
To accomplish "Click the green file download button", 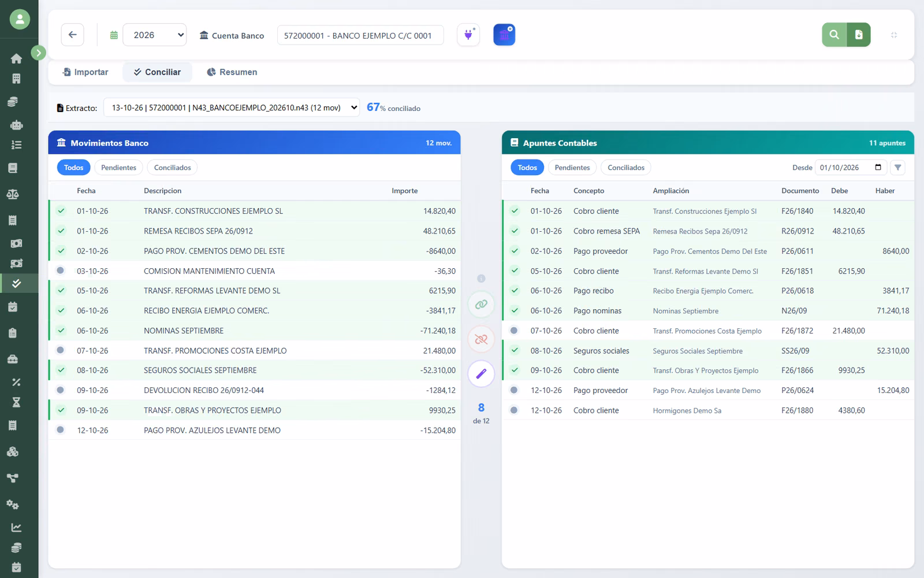I will pos(859,35).
